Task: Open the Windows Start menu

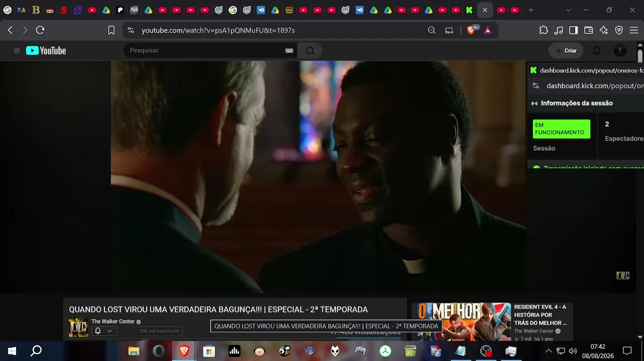Action: coord(12,351)
